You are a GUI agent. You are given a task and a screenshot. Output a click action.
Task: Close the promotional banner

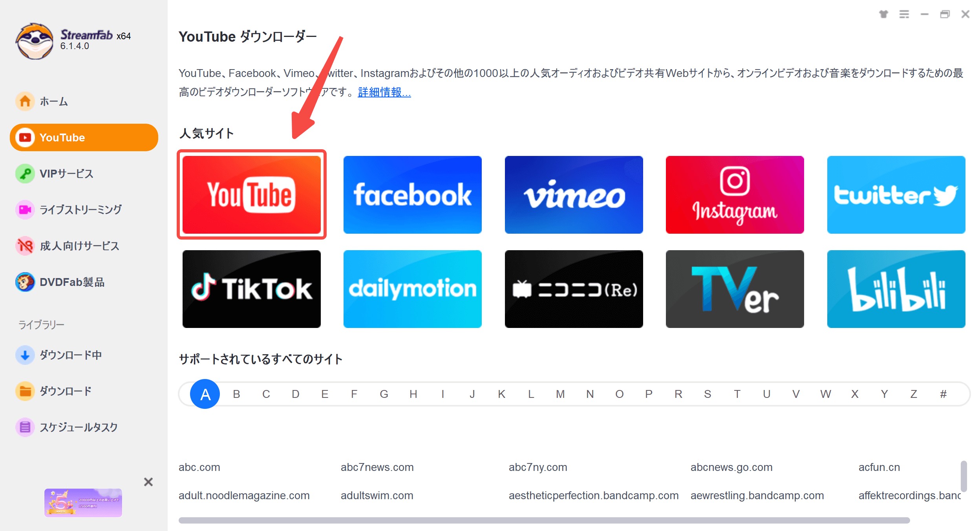click(148, 482)
